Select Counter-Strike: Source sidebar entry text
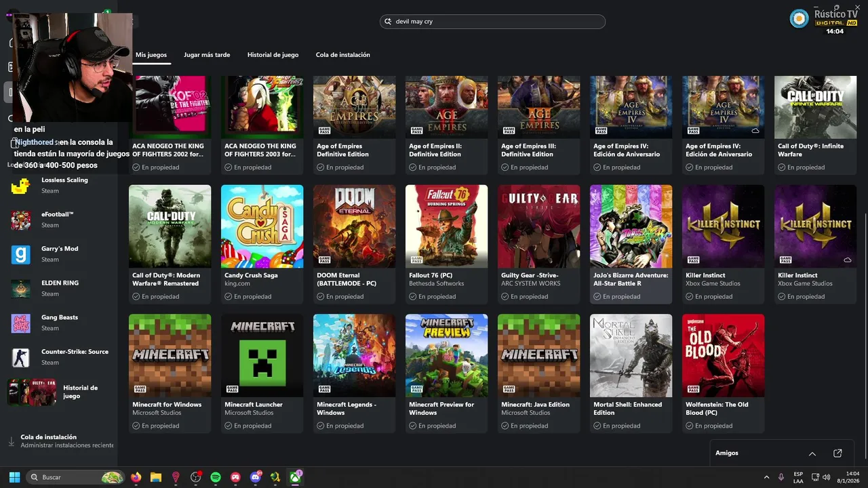Screen dimensions: 868x488 coord(75,352)
